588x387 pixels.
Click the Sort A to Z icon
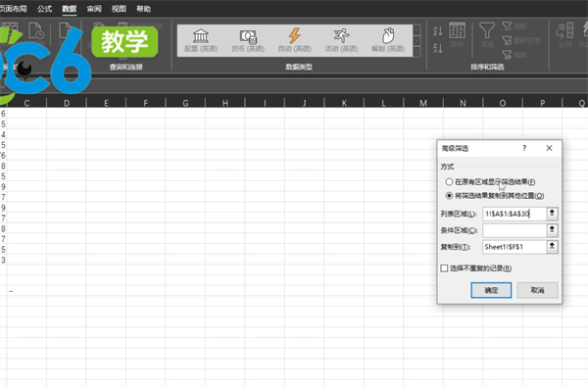tap(438, 30)
